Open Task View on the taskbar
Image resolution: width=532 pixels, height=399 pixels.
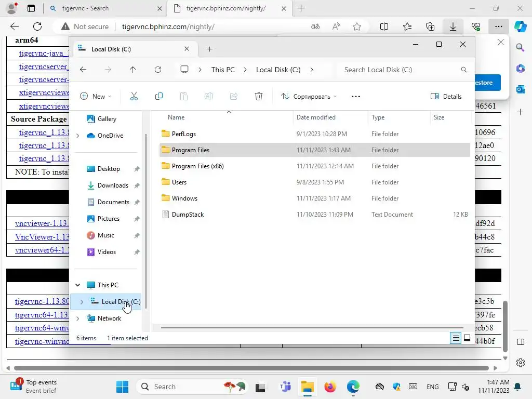pyautogui.click(x=260, y=387)
